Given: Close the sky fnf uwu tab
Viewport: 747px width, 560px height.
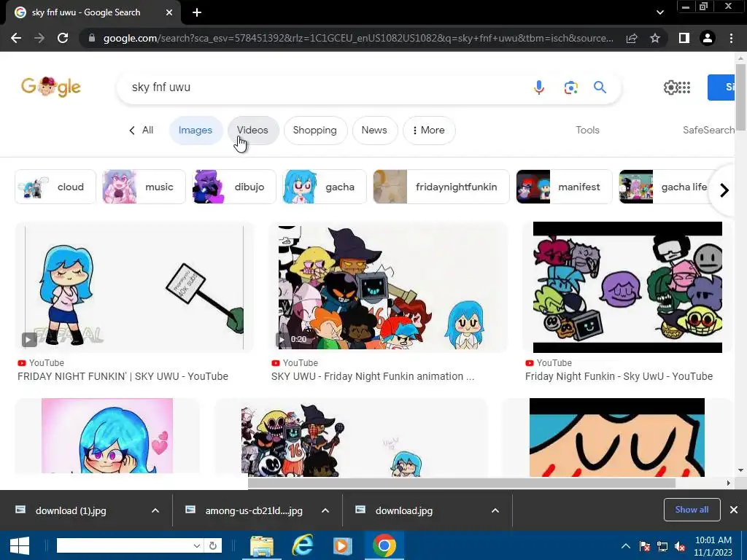Looking at the screenshot, I should pyautogui.click(x=169, y=12).
